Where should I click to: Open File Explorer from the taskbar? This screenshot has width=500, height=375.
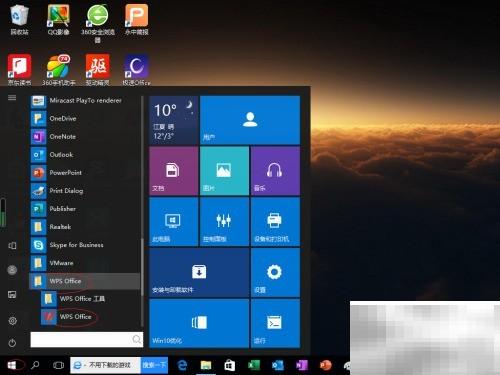pos(206,365)
